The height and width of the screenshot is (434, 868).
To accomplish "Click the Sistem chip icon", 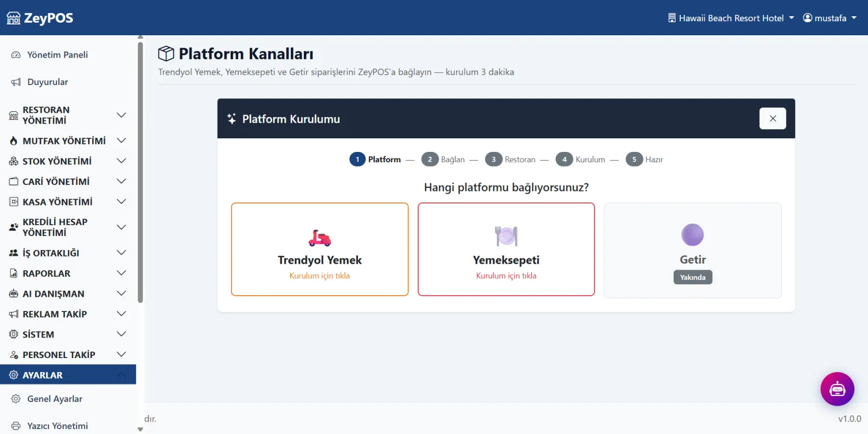I will click(x=14, y=334).
